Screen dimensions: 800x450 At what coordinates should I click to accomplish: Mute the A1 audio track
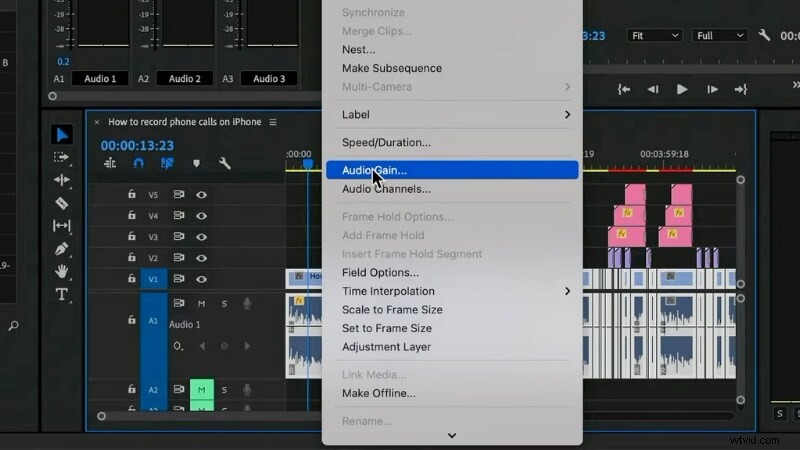point(202,304)
